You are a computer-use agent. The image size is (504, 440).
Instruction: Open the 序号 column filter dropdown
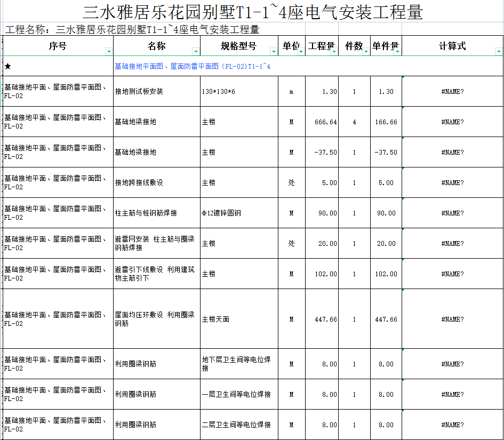pos(109,51)
